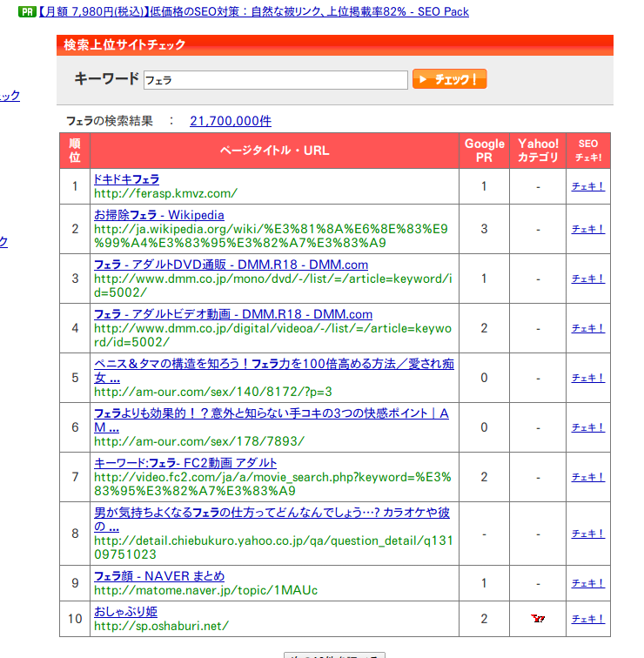Screen dimensions: 644x658
Task: Click チェキ! link in rank 7 row
Action: click(x=587, y=477)
